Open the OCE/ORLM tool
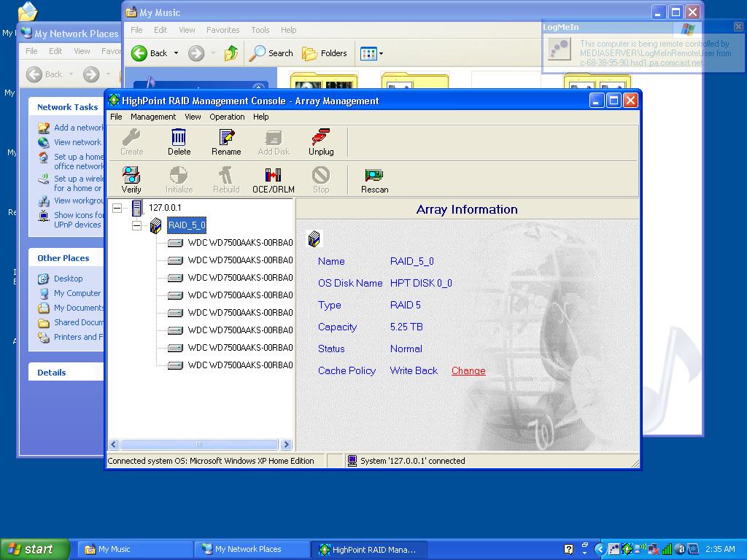747x560 pixels. click(x=273, y=179)
